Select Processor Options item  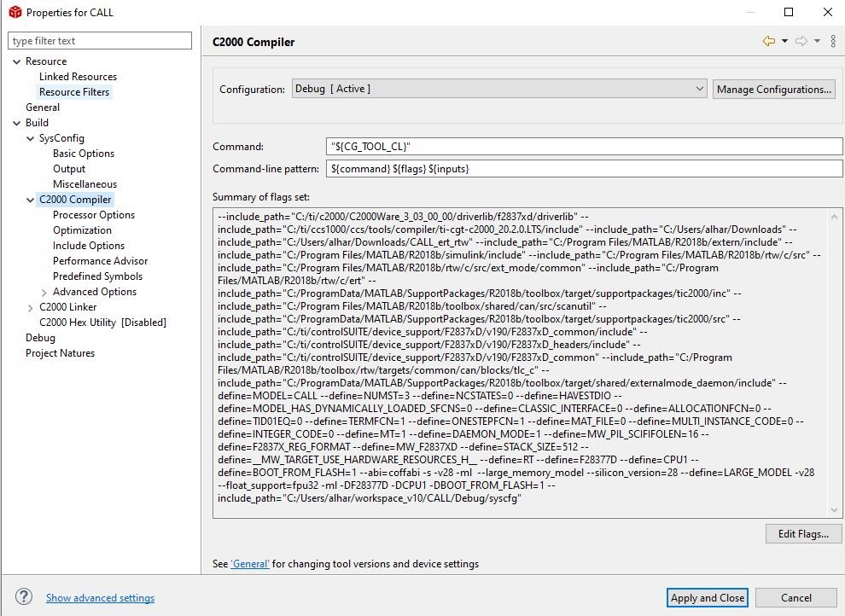pos(94,215)
